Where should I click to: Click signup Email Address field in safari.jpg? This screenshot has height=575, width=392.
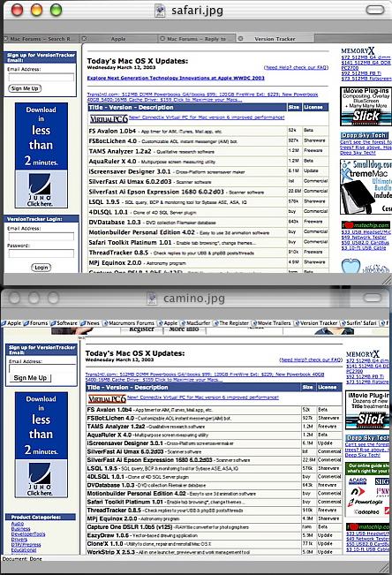point(41,77)
